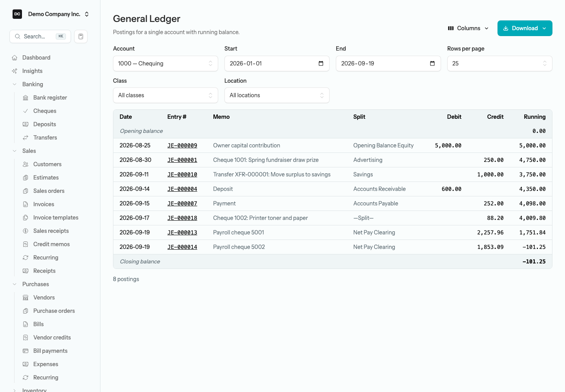Click the Bill payments card icon
Image resolution: width=565 pixels, height=392 pixels.
(x=26, y=351)
